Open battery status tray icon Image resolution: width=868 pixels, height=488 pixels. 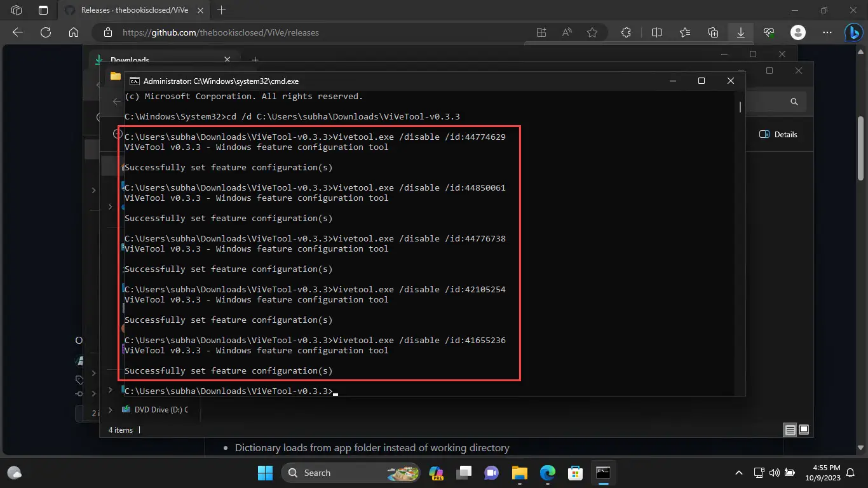coord(790,473)
